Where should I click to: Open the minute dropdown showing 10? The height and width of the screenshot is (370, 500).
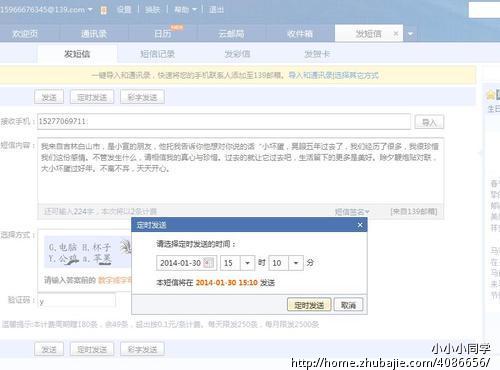click(x=296, y=263)
